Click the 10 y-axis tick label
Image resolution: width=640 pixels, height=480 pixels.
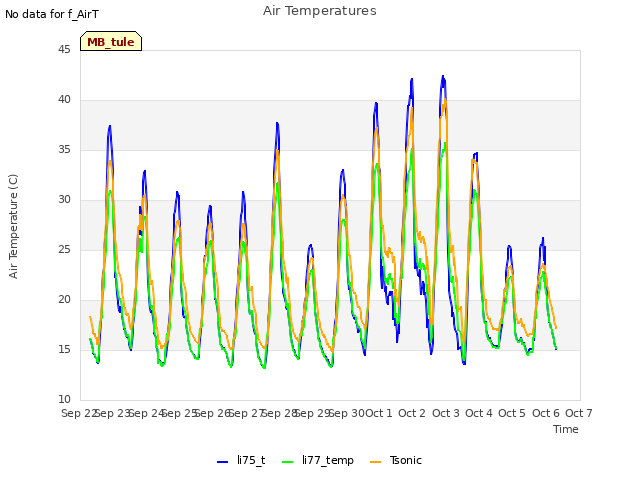pyautogui.click(x=64, y=399)
